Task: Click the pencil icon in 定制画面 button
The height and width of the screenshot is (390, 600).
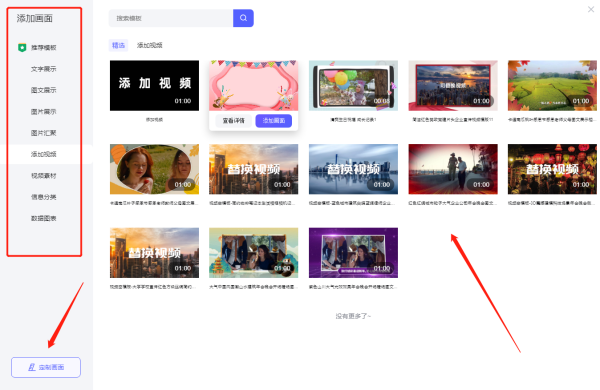Action: coord(32,367)
